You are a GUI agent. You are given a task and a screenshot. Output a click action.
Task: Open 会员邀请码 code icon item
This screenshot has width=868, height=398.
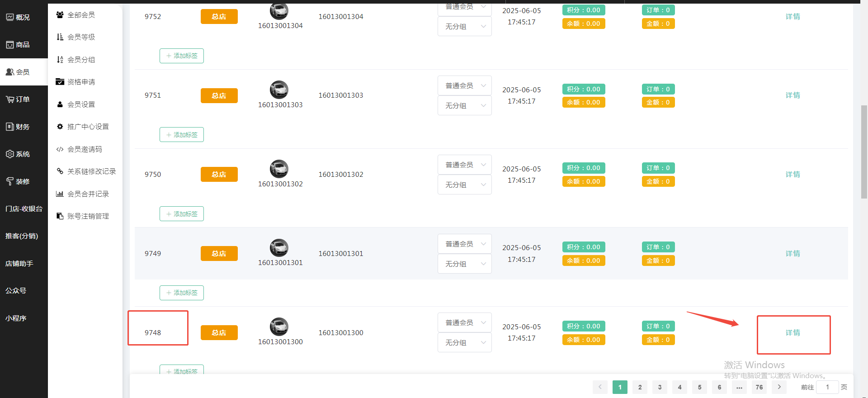(60, 149)
